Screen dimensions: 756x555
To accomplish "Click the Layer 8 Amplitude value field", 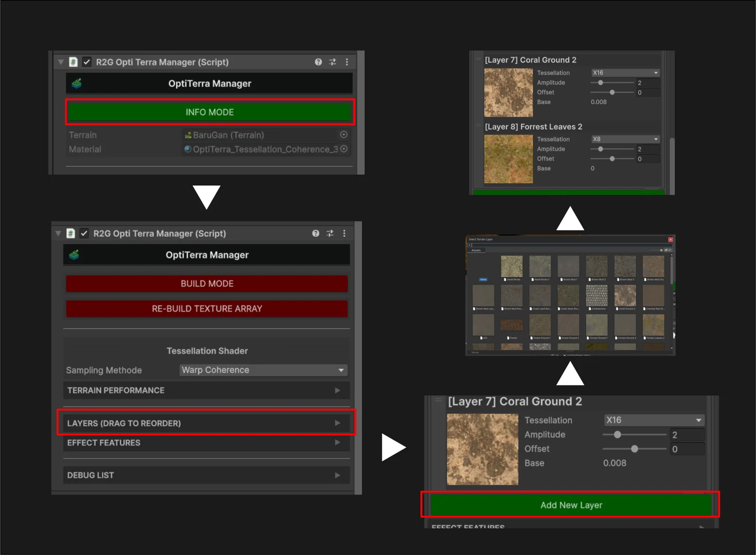I will (x=647, y=149).
